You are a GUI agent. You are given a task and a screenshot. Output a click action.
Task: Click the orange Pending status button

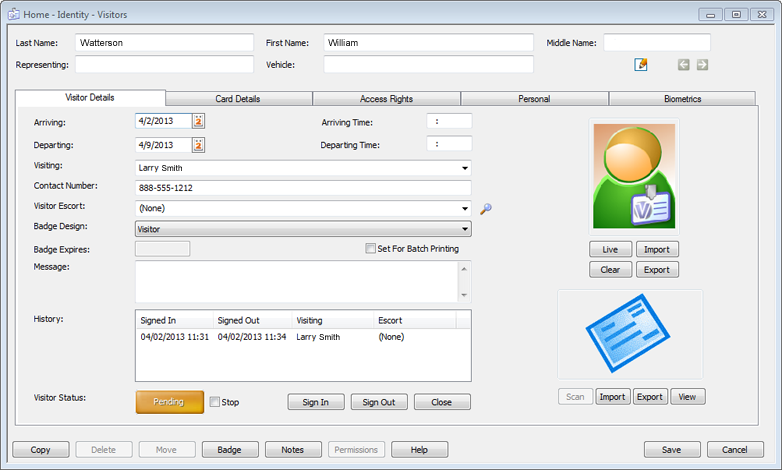point(169,402)
